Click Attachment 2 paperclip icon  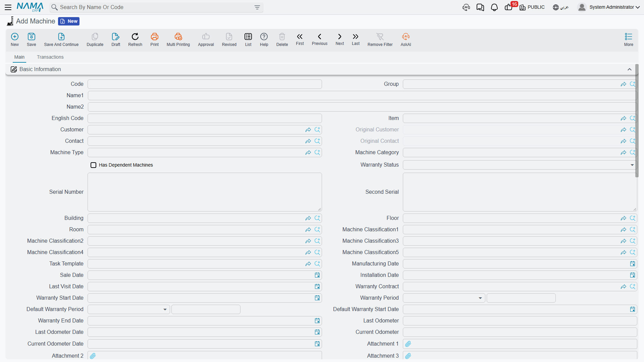point(93,356)
